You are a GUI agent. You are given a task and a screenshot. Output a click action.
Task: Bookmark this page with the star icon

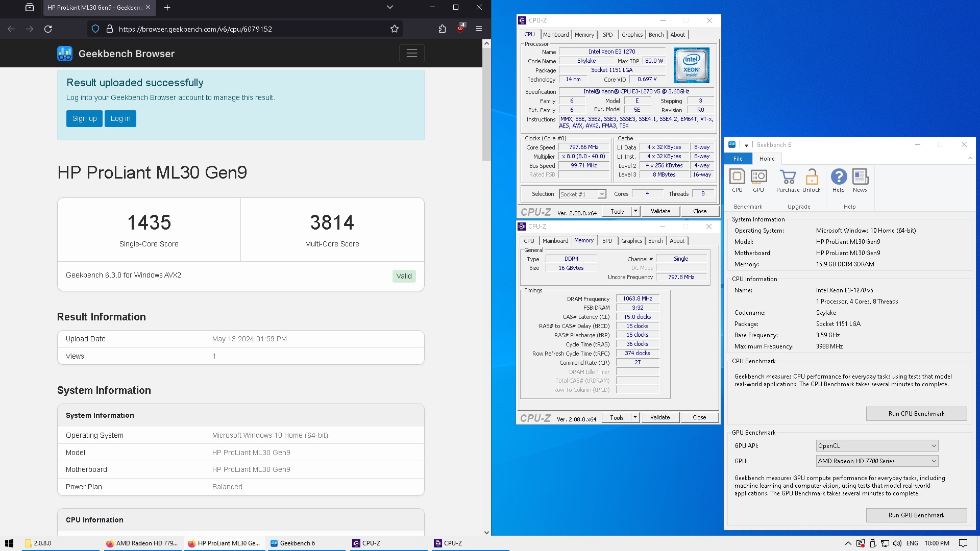395,29
